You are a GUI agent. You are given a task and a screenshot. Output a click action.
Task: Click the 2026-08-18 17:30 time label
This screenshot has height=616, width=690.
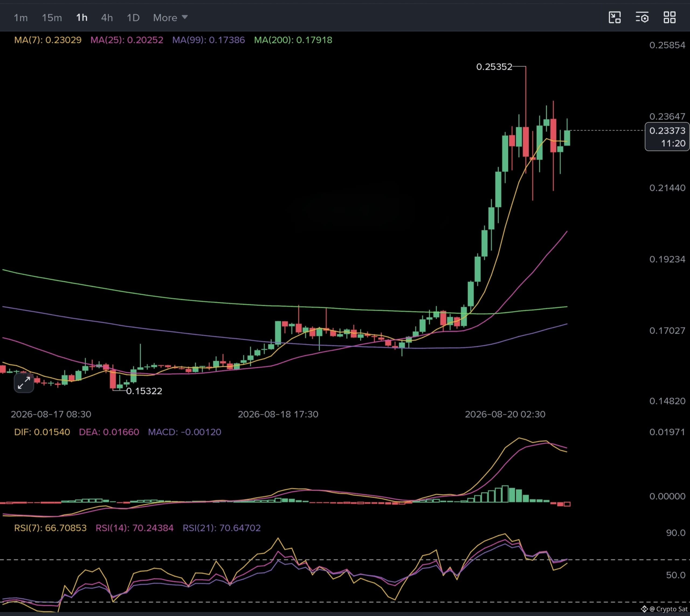pos(278,414)
